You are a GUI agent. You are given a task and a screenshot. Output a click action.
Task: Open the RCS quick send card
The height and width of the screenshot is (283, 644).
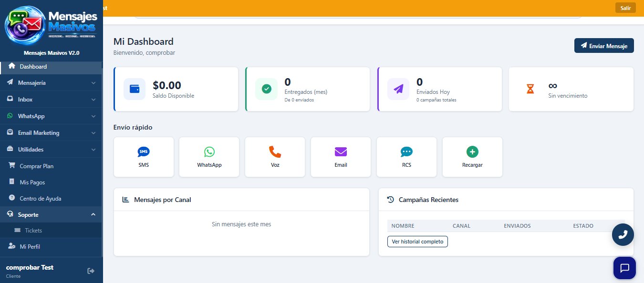(x=406, y=157)
